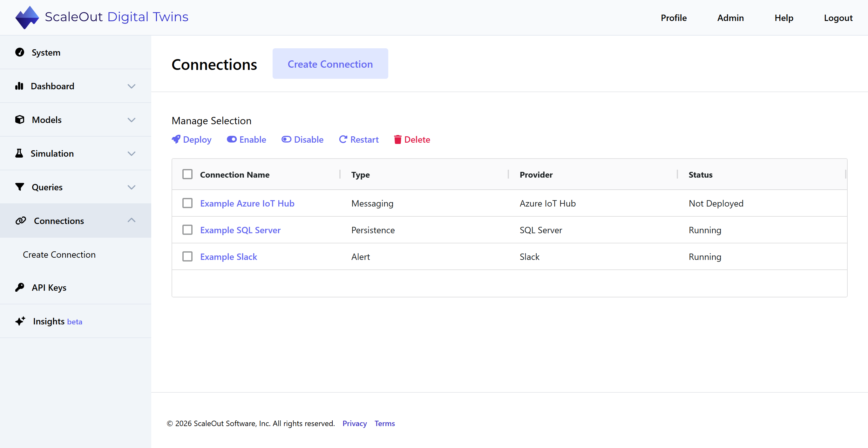Sort by Type column header
Viewport: 868px width, 448px height.
[361, 175]
